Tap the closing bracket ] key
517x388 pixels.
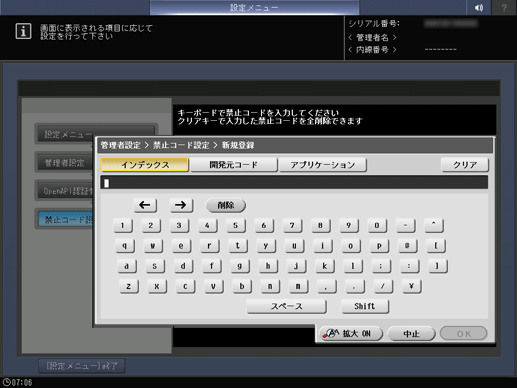(438, 266)
